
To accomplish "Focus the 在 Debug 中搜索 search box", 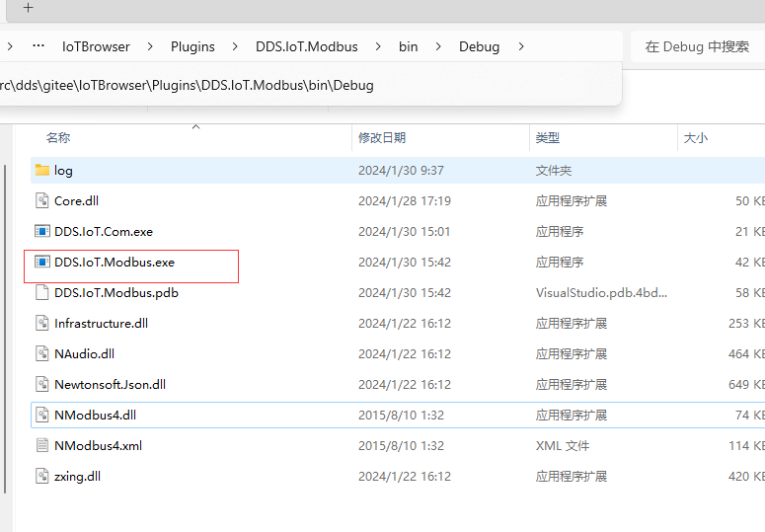I will pos(697,46).
